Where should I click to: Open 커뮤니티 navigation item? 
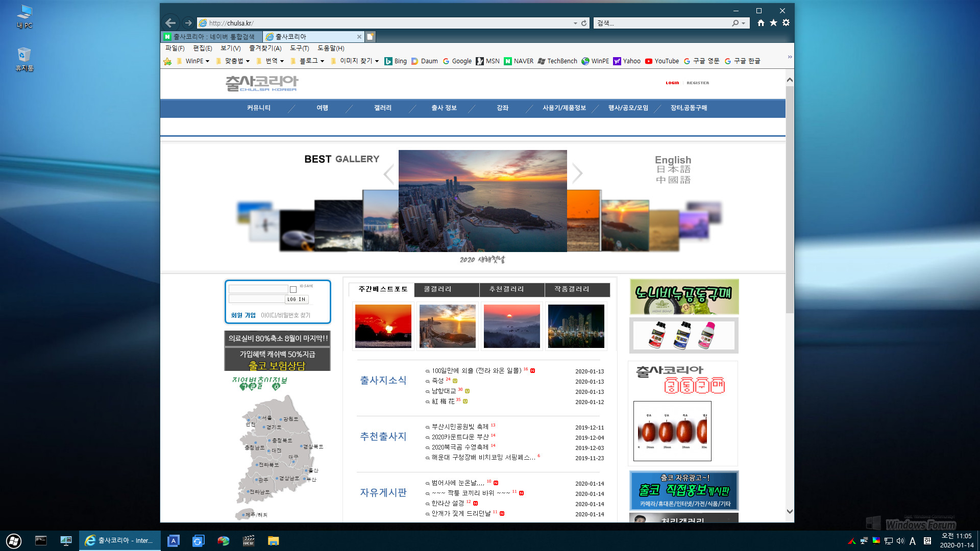pyautogui.click(x=259, y=108)
